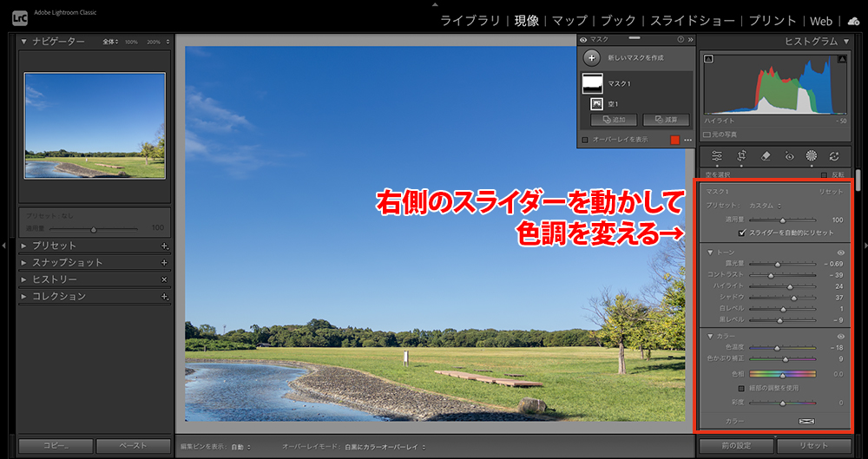Toggle 元の写真 checkbox under histogram
The image size is (868, 459).
(x=707, y=134)
